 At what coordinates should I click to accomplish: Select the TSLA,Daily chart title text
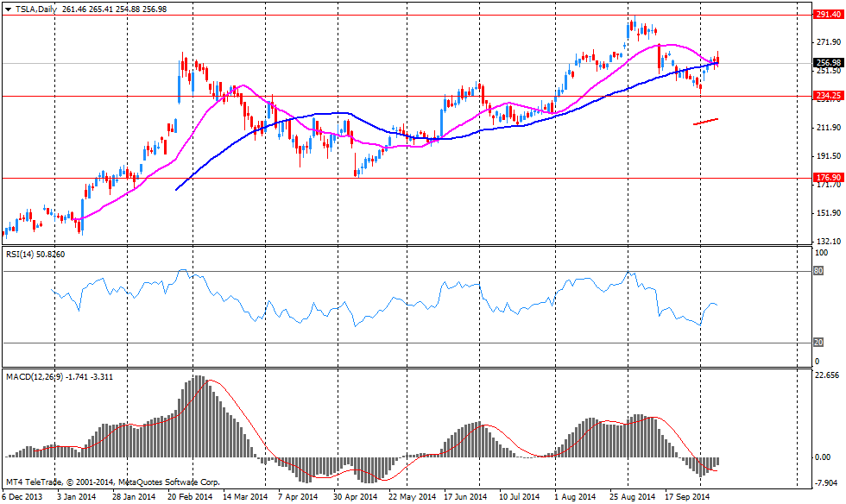(x=35, y=9)
